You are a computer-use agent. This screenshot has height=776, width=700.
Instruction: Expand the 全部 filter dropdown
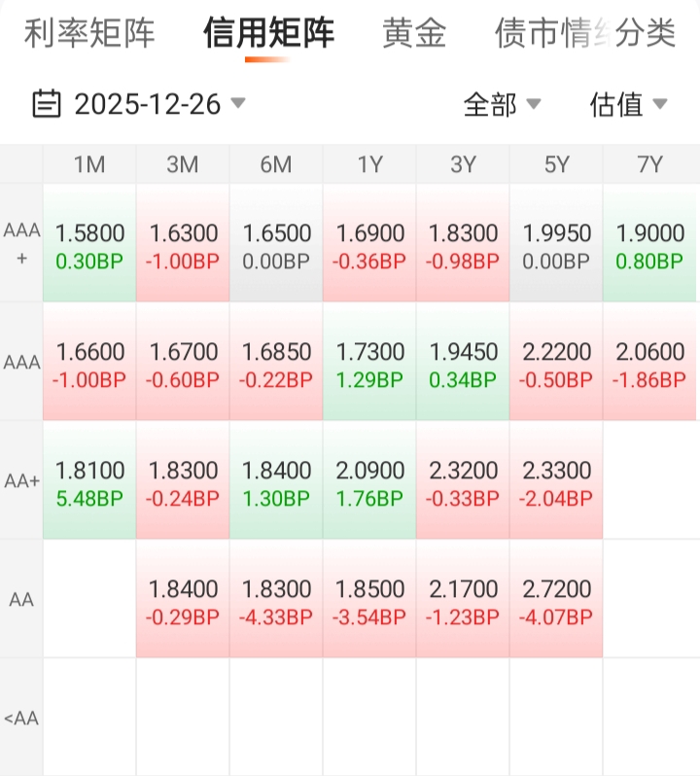click(502, 104)
